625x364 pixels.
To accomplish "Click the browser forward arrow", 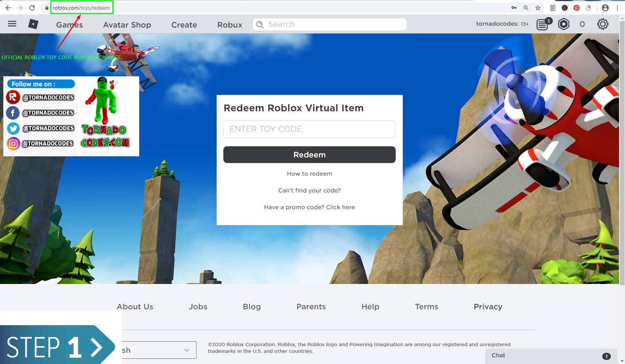I will point(20,7).
